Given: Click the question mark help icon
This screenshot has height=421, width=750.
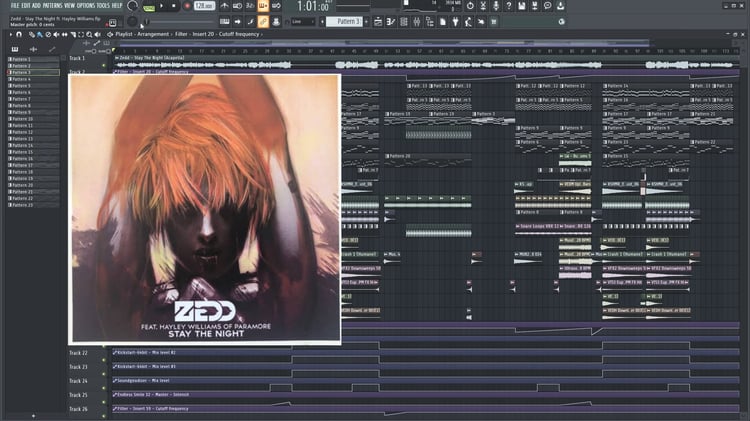Looking at the screenshot, I should click(x=509, y=6).
